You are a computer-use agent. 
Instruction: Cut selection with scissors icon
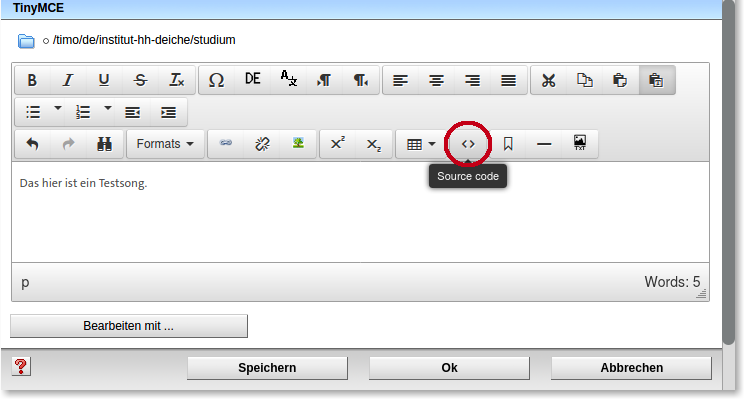[x=549, y=80]
